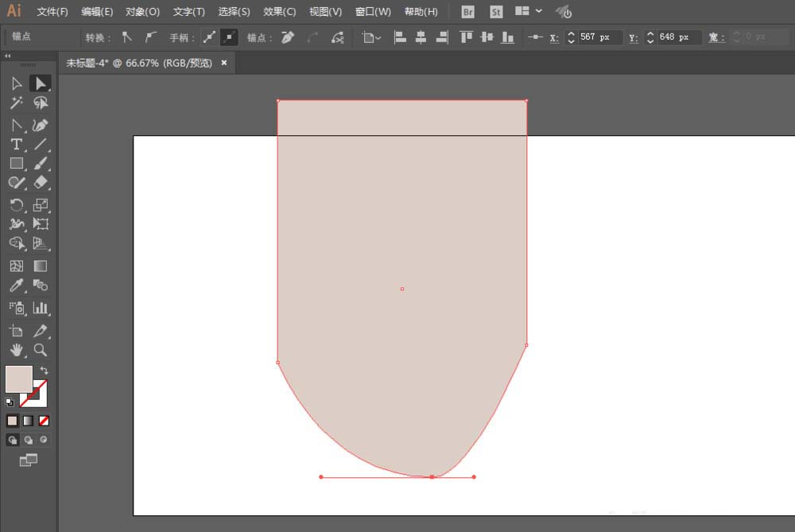795x532 pixels.
Task: Toggle show handles for selected anchors
Action: click(209, 37)
